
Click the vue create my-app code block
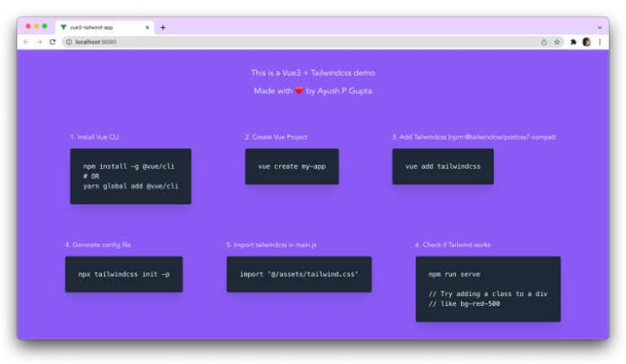coord(291,166)
